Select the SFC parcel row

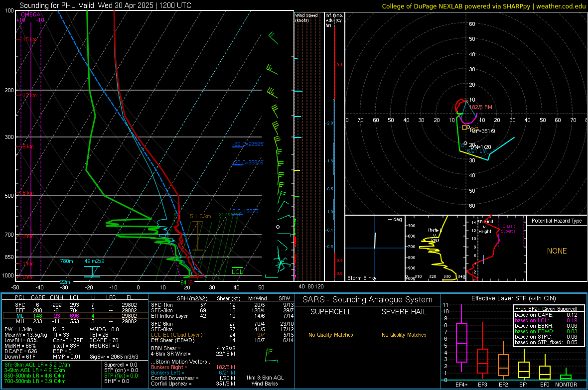click(76, 305)
